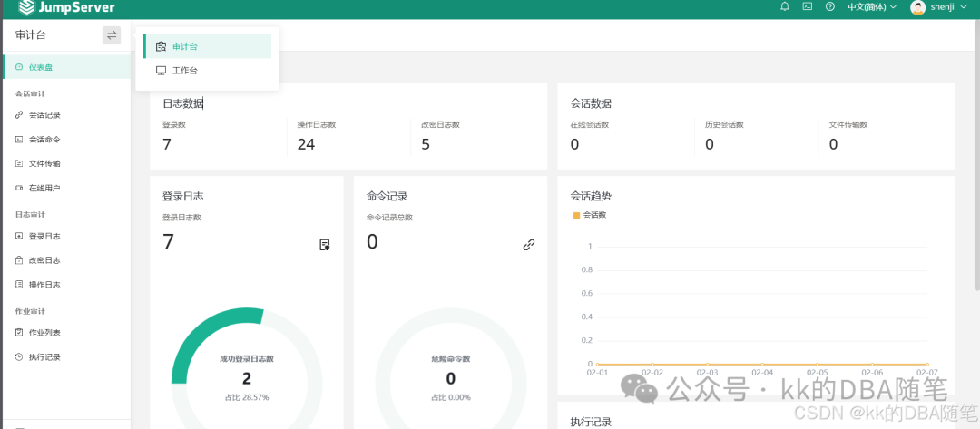Open the web terminal icon in header

tap(808, 7)
